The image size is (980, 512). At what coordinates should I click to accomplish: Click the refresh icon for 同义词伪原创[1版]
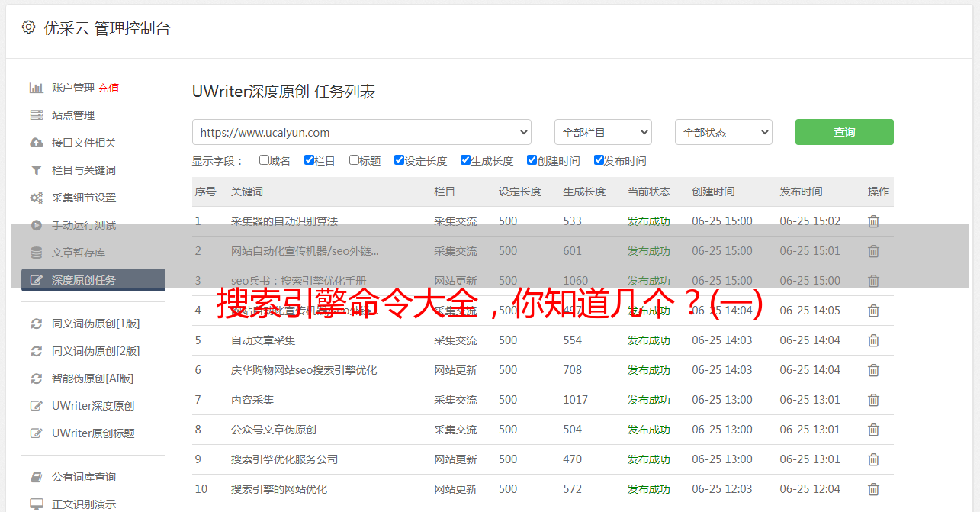coord(36,324)
